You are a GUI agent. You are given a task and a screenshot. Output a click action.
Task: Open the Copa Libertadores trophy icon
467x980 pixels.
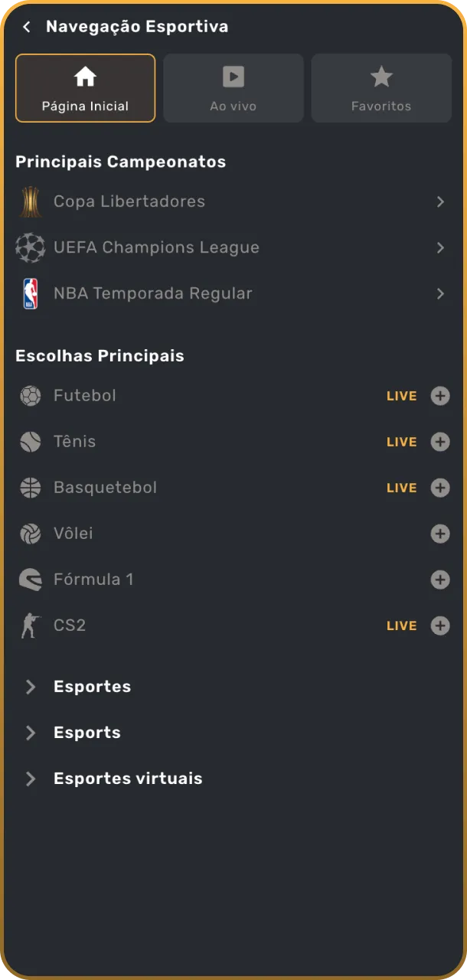(31, 201)
